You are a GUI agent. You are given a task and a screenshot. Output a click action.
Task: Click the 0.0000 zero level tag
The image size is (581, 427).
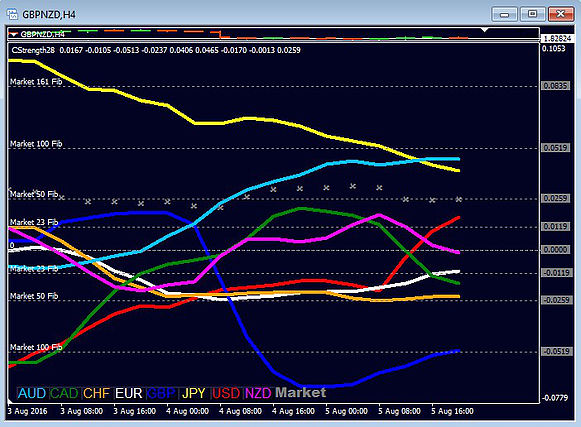coord(555,250)
